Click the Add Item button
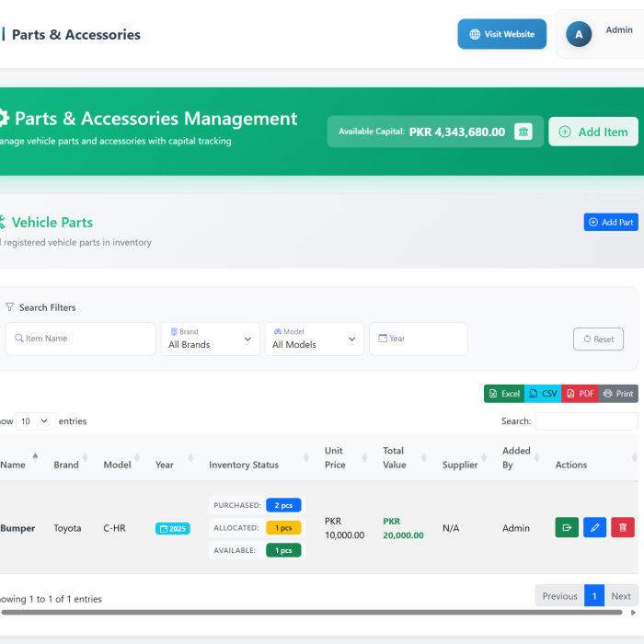The width and height of the screenshot is (644, 644). pos(593,132)
